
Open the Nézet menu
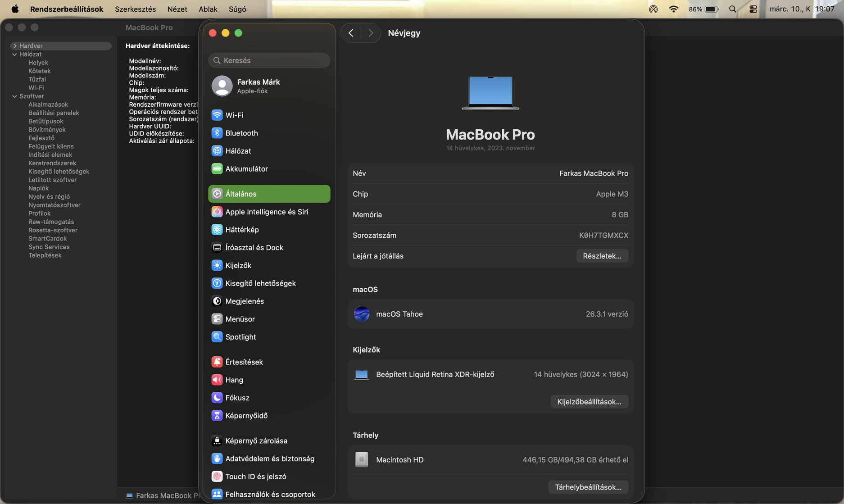177,9
